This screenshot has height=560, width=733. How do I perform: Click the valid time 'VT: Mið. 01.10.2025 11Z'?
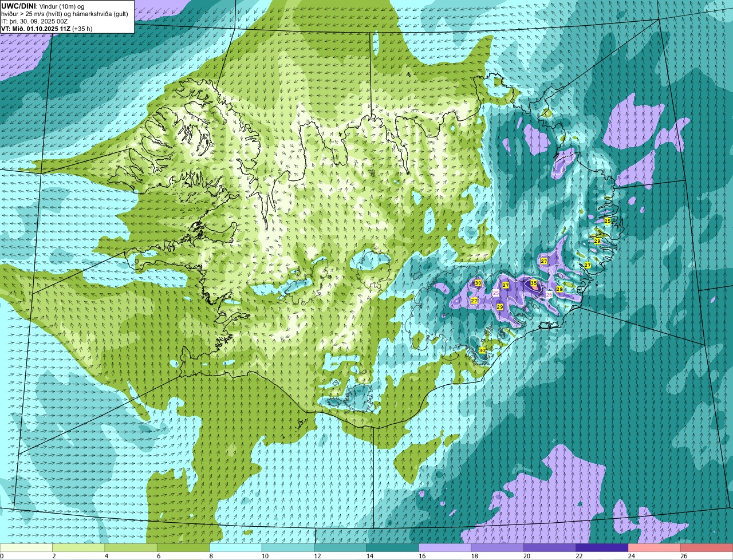(36, 28)
